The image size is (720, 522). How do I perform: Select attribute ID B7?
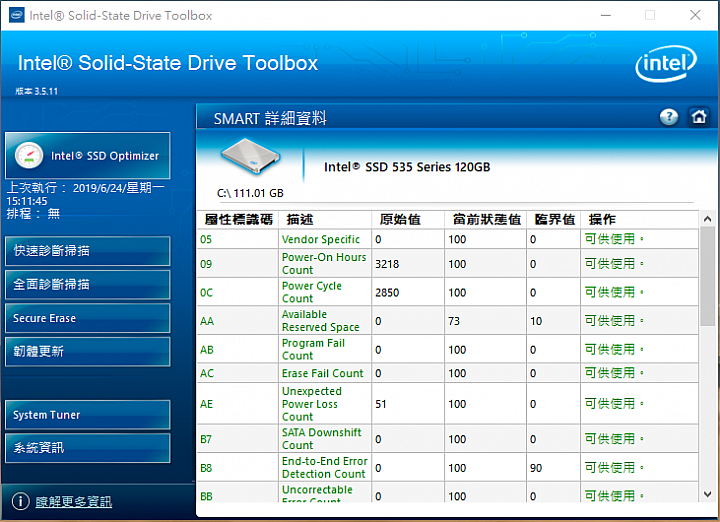click(206, 439)
